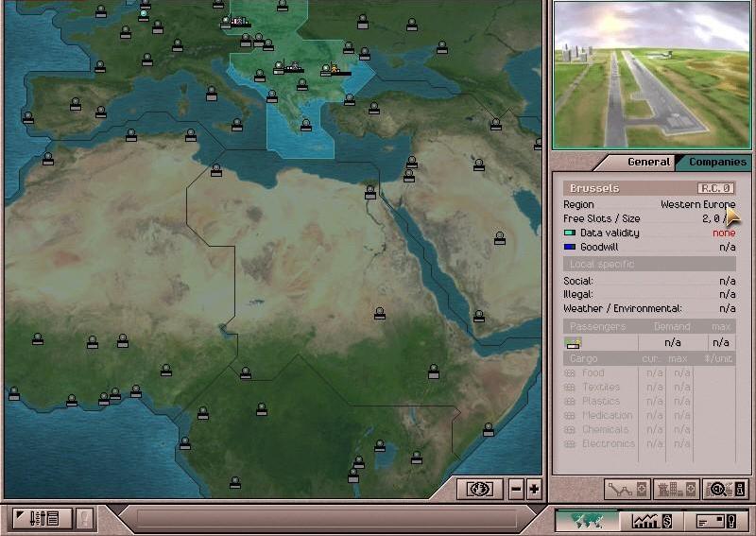Click the globe overview button below map

coord(480,489)
